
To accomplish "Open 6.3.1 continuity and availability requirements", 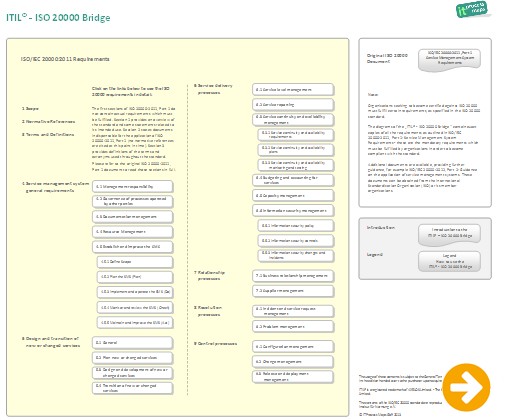I will [296, 135].
